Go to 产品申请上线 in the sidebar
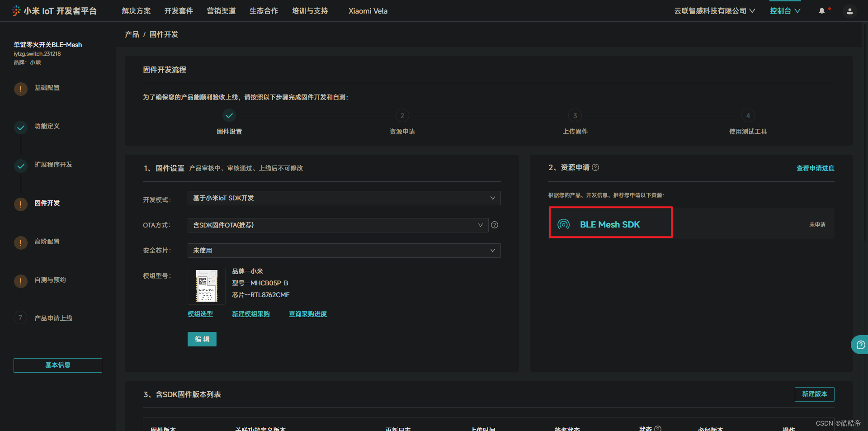Viewport: 868px width, 431px height. click(x=53, y=318)
